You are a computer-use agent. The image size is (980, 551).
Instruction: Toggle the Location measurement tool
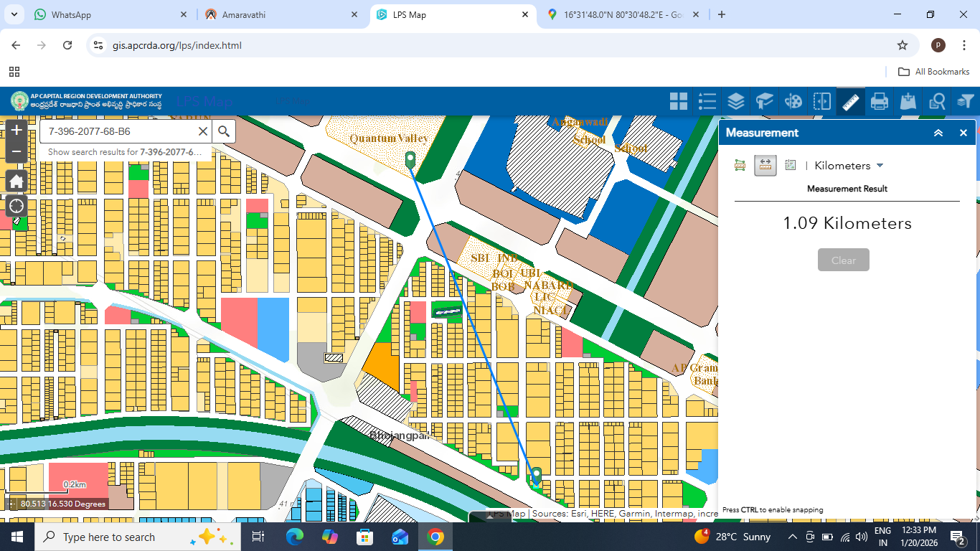click(x=791, y=166)
